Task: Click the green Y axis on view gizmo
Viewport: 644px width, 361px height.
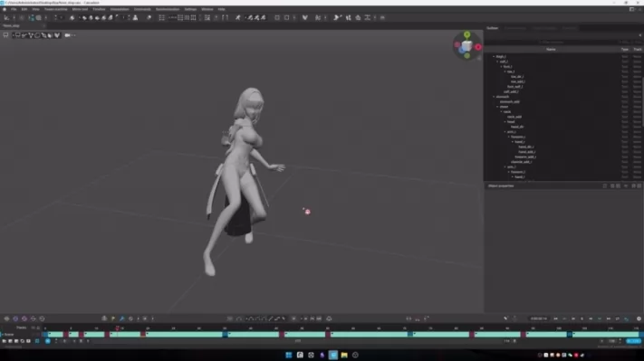Action: pyautogui.click(x=467, y=34)
